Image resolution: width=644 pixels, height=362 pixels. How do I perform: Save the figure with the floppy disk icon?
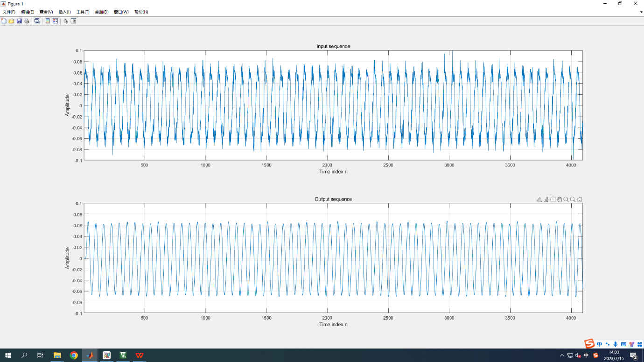tap(19, 21)
